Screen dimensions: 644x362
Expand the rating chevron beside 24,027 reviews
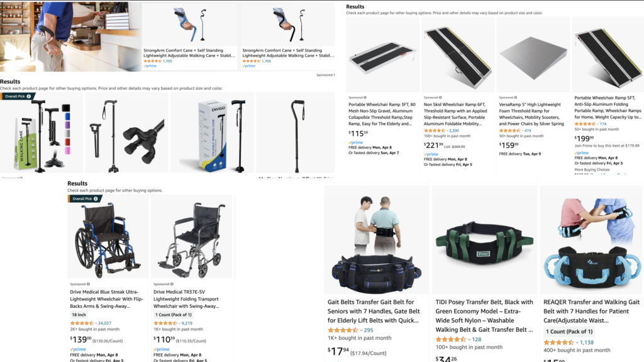(96, 324)
